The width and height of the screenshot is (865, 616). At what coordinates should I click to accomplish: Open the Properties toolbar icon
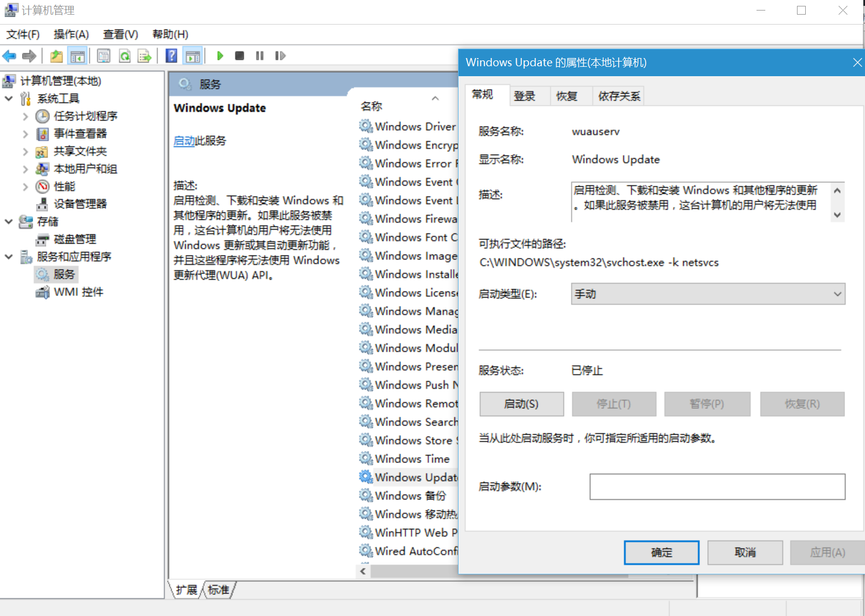tap(104, 56)
